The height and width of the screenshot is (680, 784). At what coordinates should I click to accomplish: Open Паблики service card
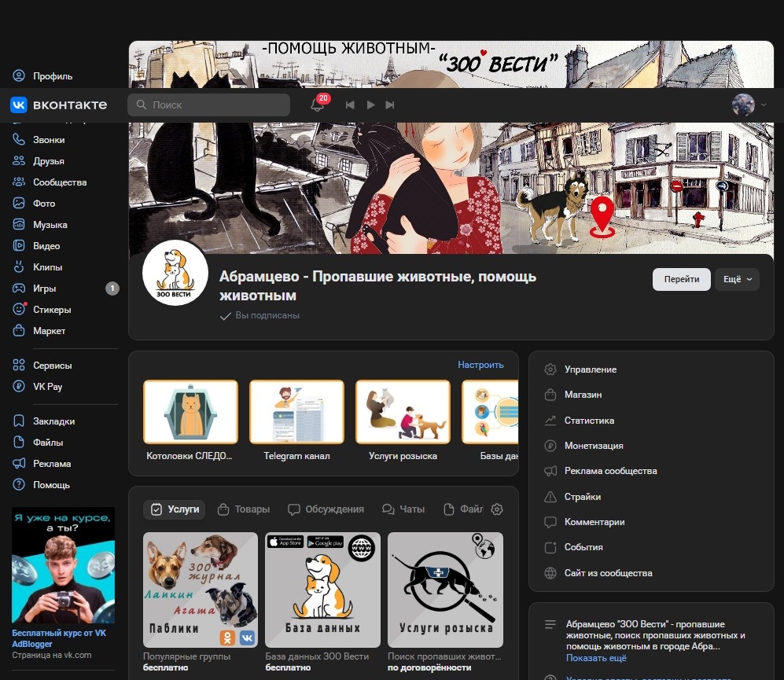[x=200, y=590]
